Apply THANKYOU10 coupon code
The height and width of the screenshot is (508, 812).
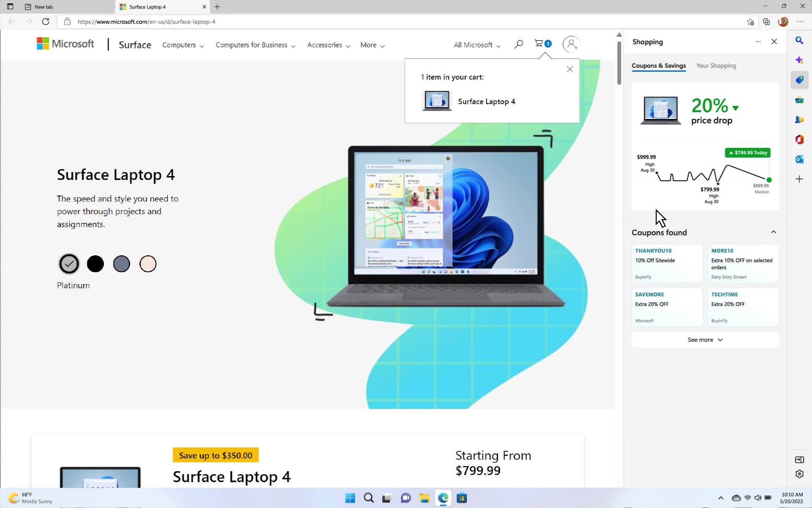pyautogui.click(x=667, y=262)
